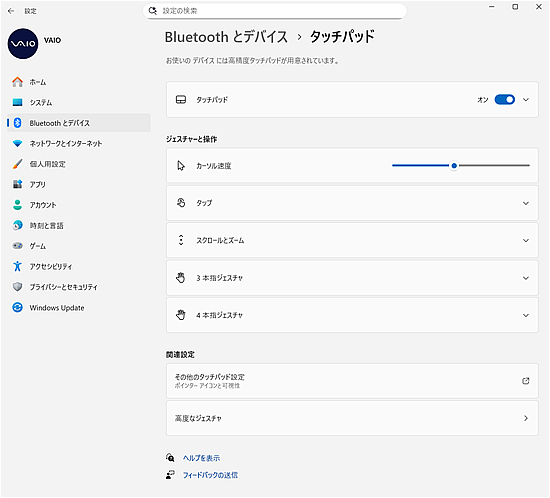Image resolution: width=550 pixels, height=498 pixels.
Task: Click the Windows Update sync icon
Action: point(17,307)
